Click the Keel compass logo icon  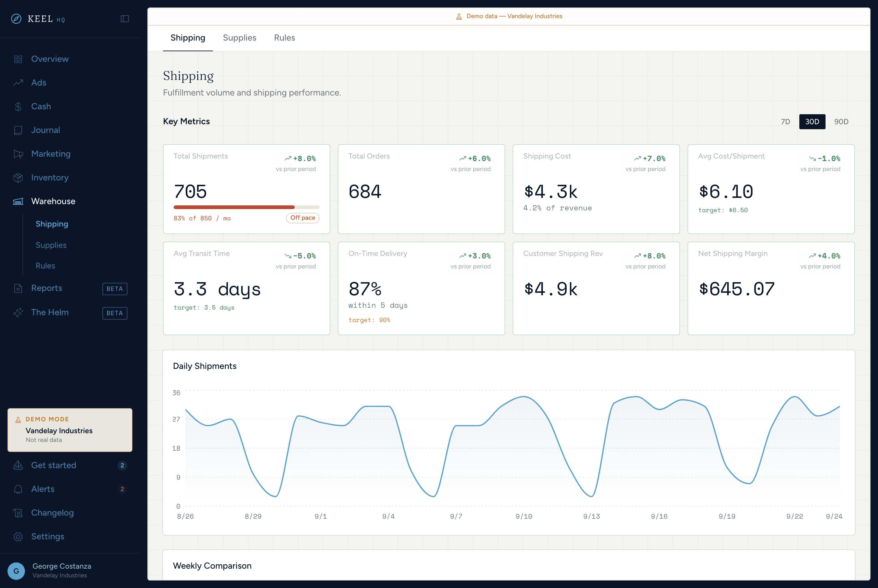[x=16, y=19]
